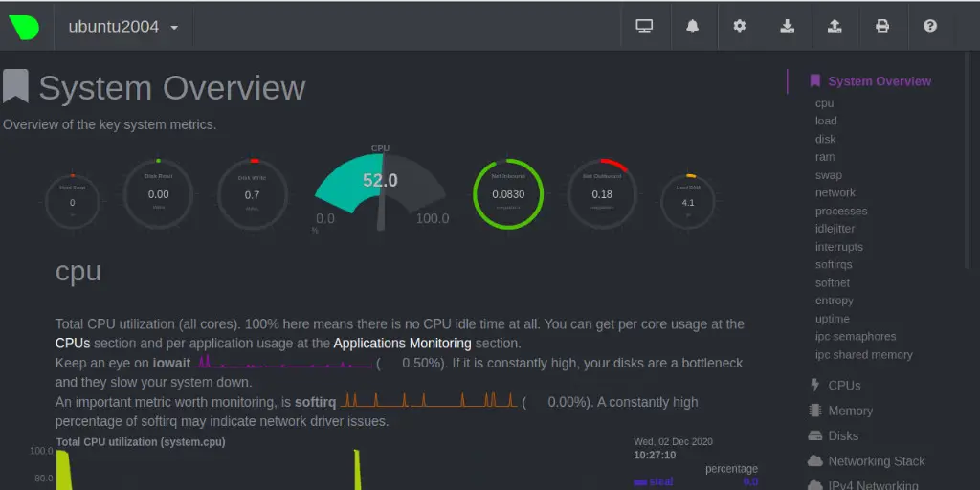Expand the CPUs sidebar section
Image resolution: width=980 pixels, height=490 pixels.
click(x=844, y=386)
